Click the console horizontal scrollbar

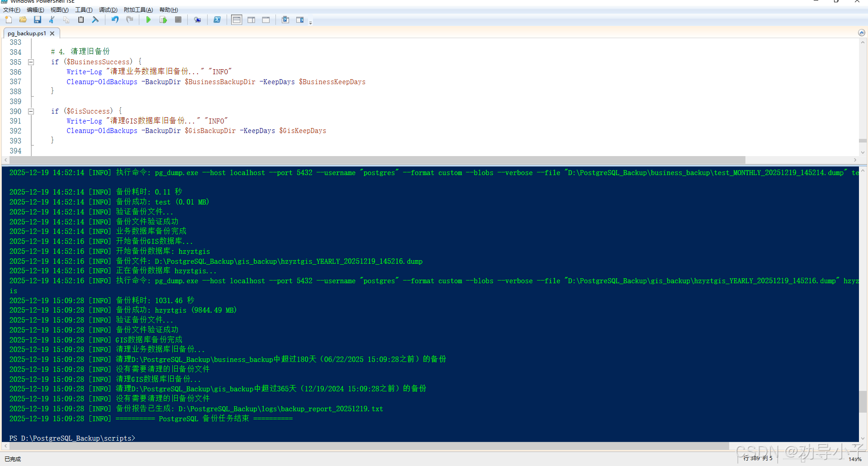tap(369, 446)
